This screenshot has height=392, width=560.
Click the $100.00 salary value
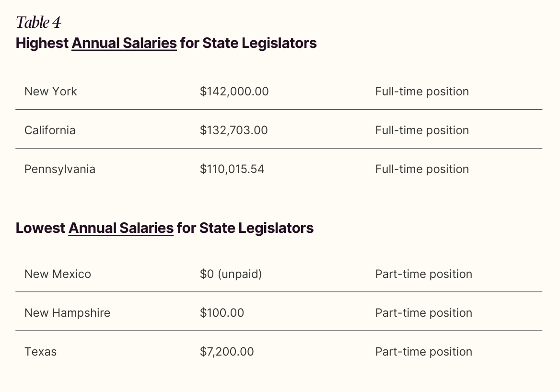pos(222,313)
